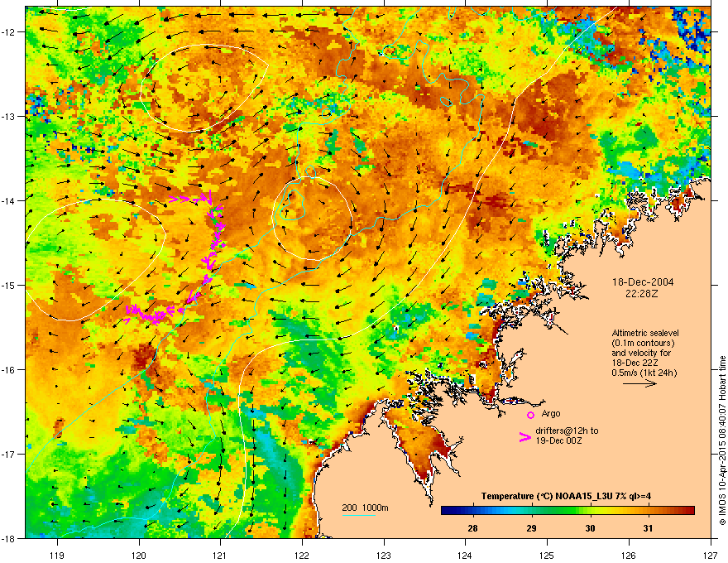
Task: Click the temperature colour bar
Action: coord(568,510)
